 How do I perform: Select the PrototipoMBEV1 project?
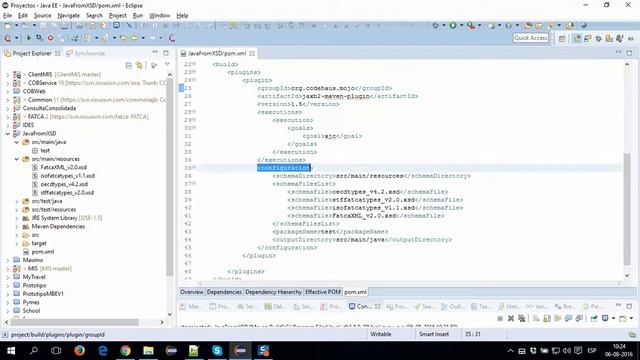(43, 294)
